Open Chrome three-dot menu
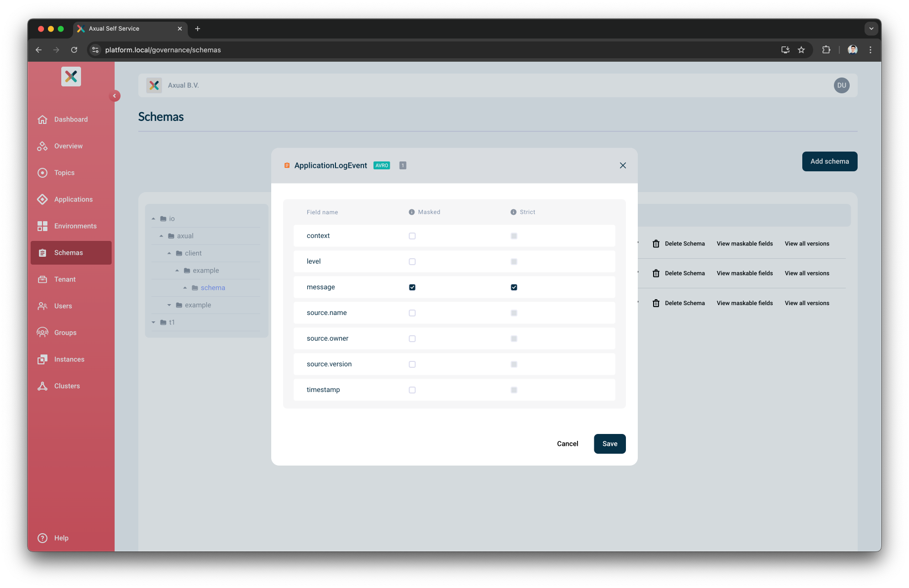The height and width of the screenshot is (588, 909). click(870, 50)
